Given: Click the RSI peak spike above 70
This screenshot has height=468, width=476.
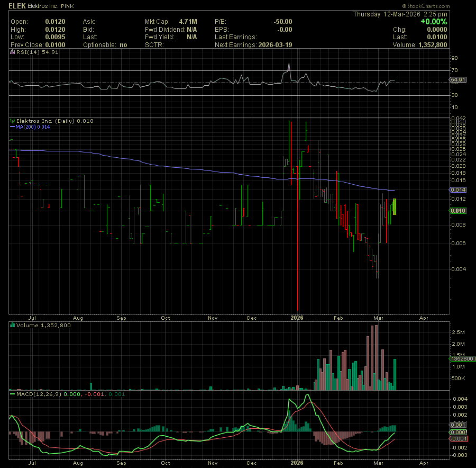Looking at the screenshot, I should [289, 67].
